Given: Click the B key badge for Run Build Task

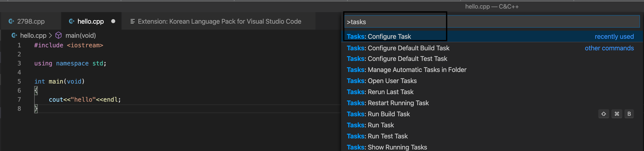Looking at the screenshot, I should 629,114.
